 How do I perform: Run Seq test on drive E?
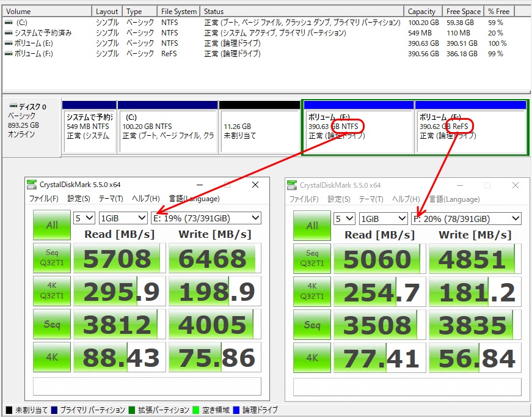[x=52, y=324]
